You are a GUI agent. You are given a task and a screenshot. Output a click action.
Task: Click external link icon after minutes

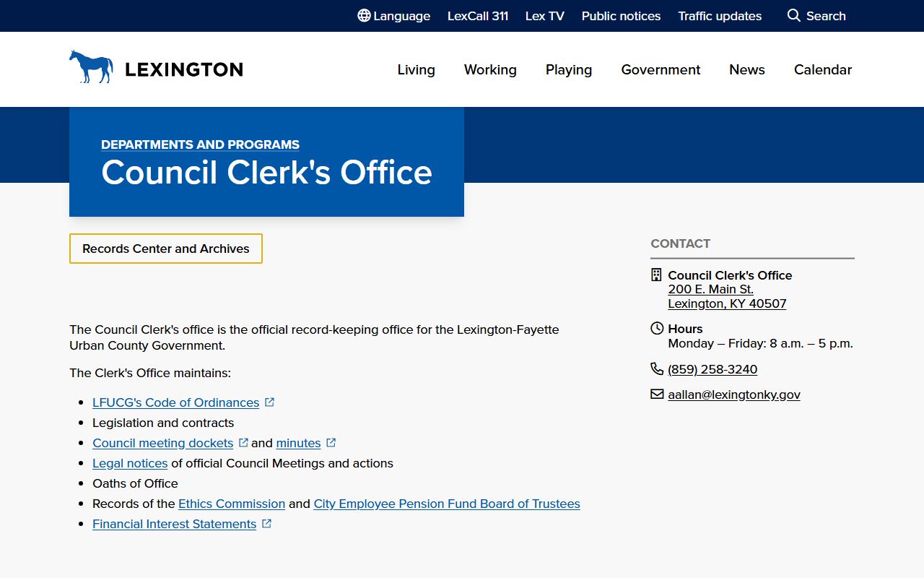coord(331,443)
